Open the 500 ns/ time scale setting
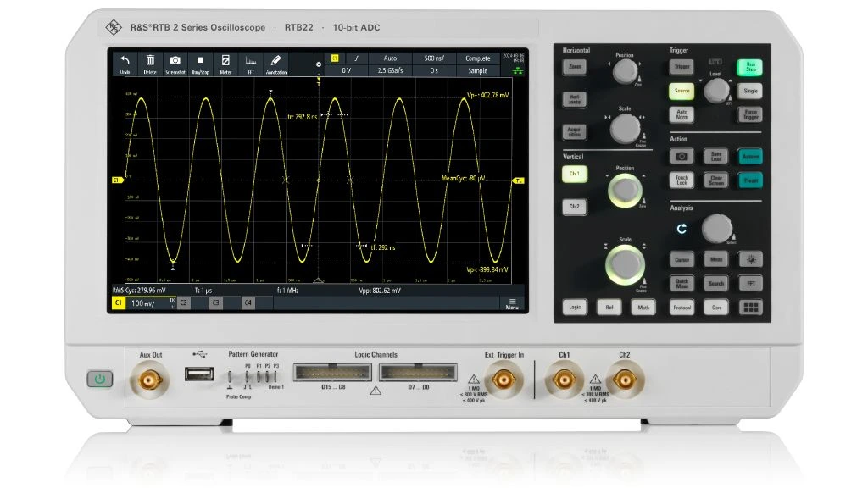The width and height of the screenshot is (868, 488). 433,58
